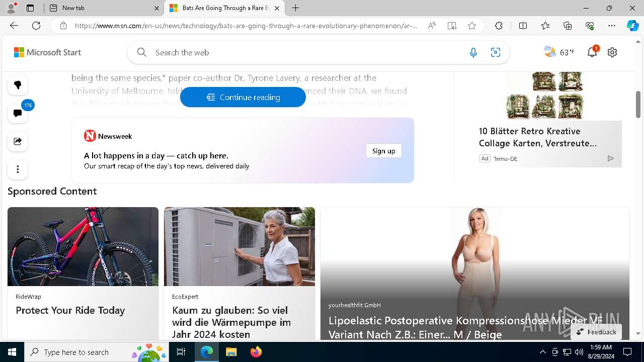Go back with the back arrow

click(14, 26)
